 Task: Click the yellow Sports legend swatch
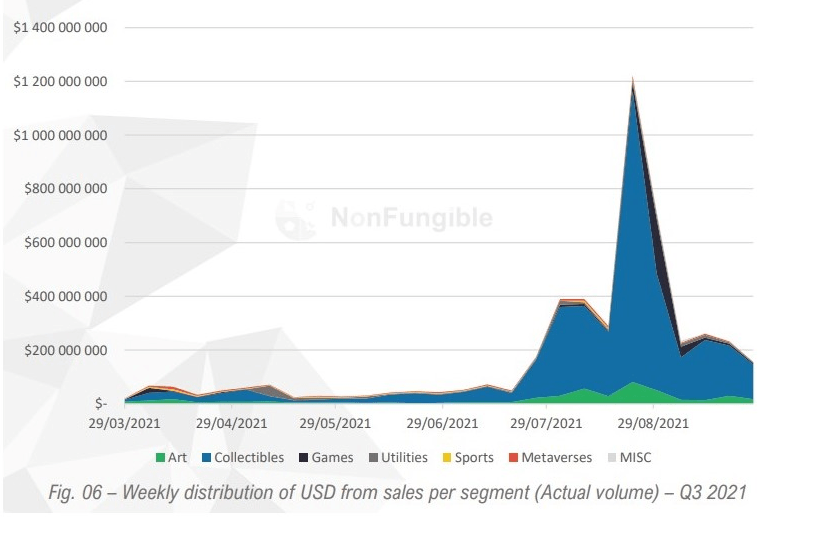click(446, 458)
